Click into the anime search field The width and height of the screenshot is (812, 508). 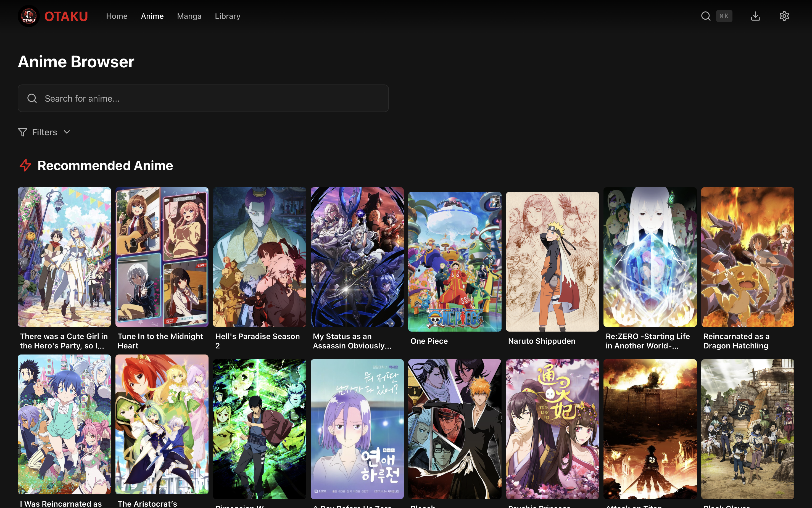[x=203, y=98]
